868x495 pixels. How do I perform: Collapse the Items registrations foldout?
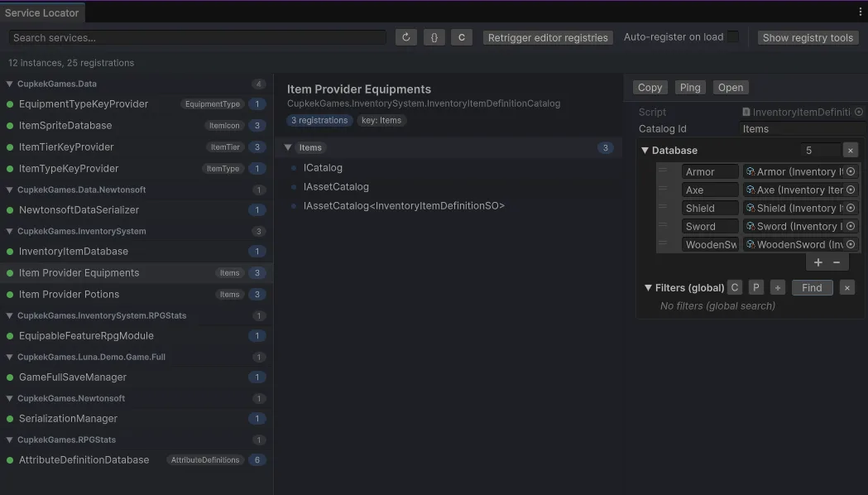click(288, 147)
